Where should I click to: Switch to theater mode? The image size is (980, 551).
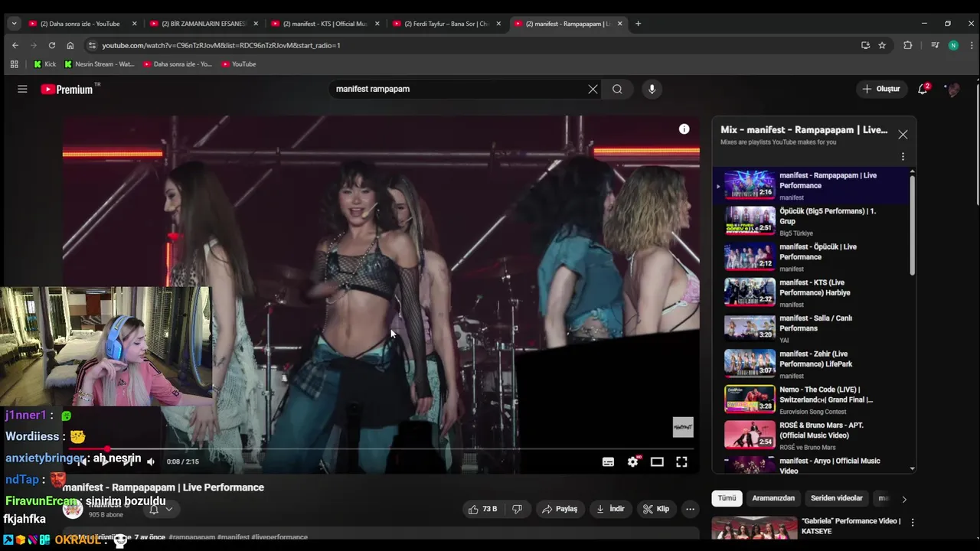[x=657, y=461]
